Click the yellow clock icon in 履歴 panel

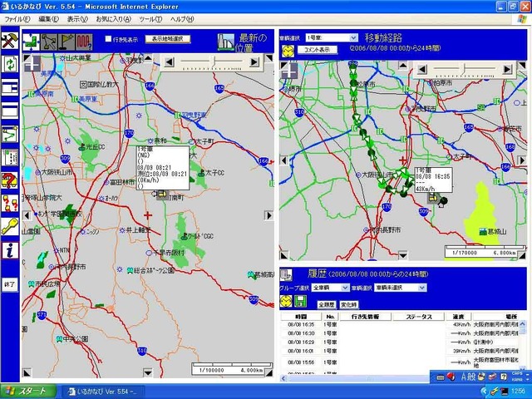pos(286,301)
